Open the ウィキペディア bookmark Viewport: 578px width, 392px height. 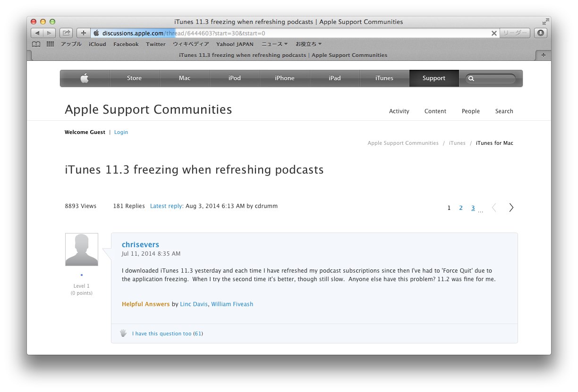click(x=191, y=44)
